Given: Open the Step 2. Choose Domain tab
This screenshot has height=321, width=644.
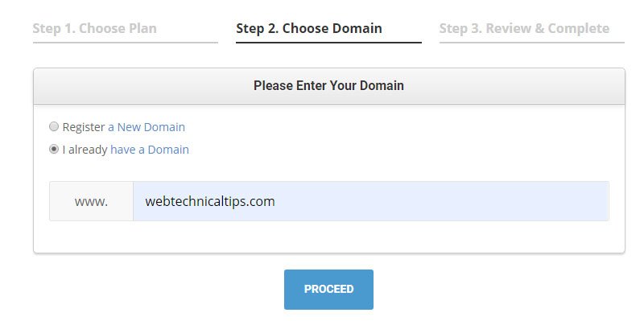Looking at the screenshot, I should click(x=309, y=28).
